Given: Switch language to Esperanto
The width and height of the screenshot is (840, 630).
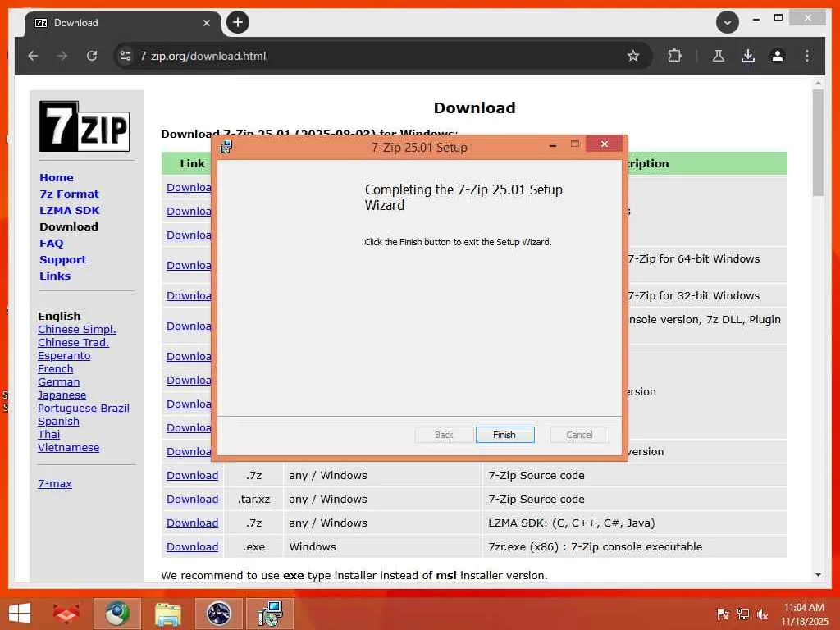Looking at the screenshot, I should click(x=64, y=356).
